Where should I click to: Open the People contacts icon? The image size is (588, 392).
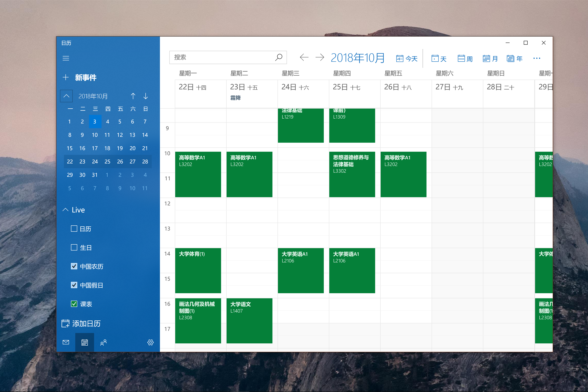[x=103, y=342]
